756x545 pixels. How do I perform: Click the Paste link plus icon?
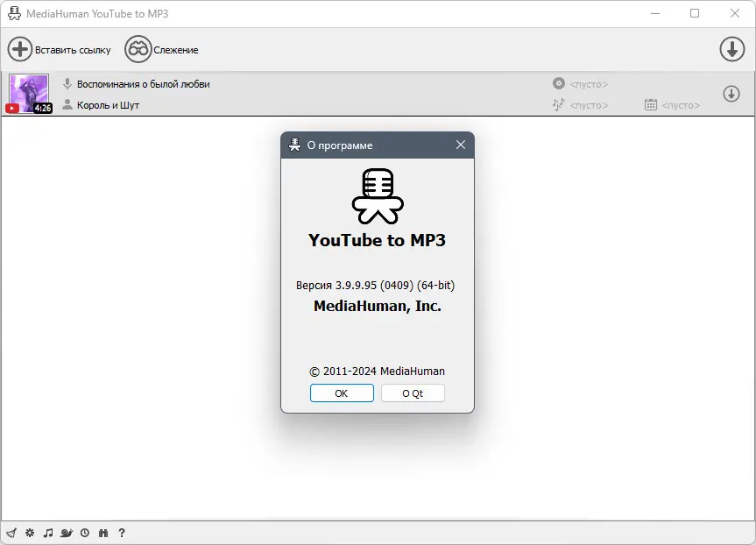(20, 49)
